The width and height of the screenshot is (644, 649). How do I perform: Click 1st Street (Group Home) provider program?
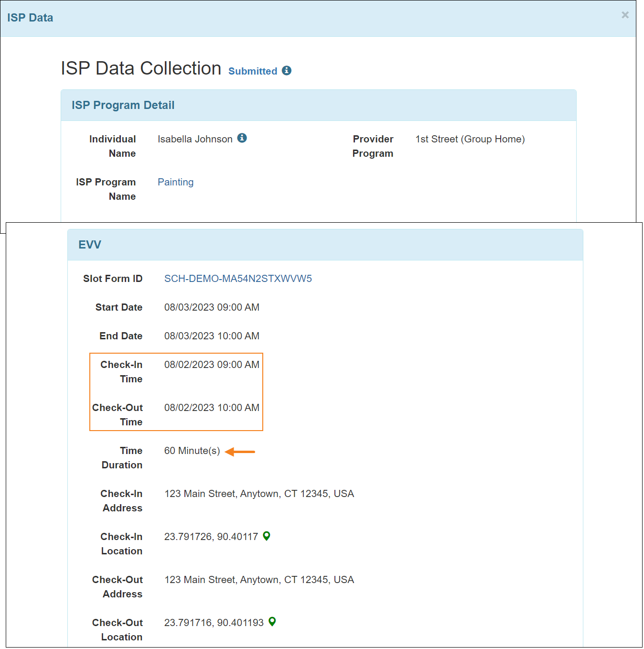(x=470, y=139)
